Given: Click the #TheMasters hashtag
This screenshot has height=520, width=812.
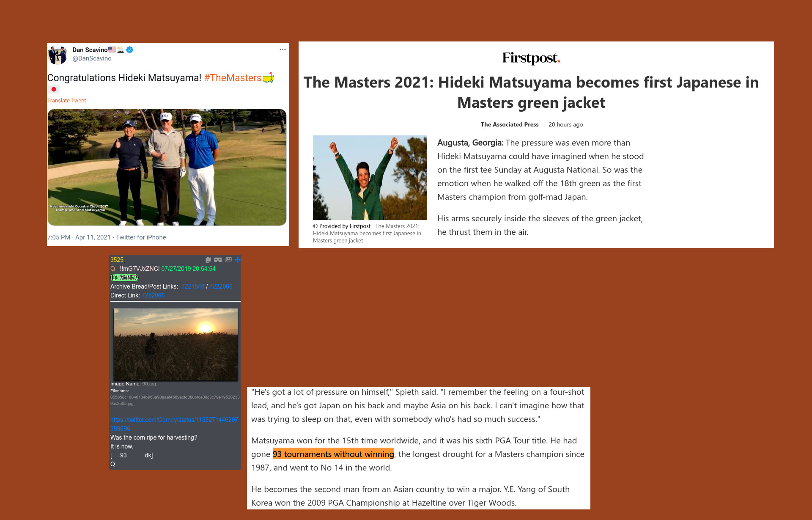Looking at the screenshot, I should coord(233,78).
